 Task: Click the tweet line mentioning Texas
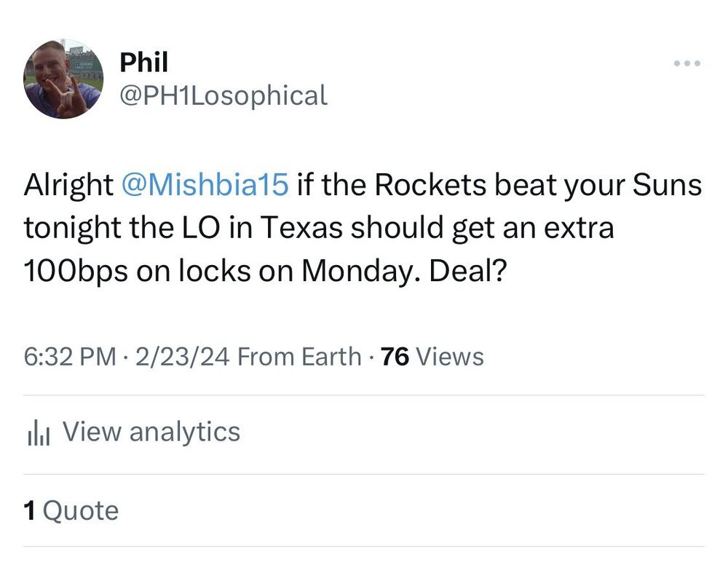[319, 228]
